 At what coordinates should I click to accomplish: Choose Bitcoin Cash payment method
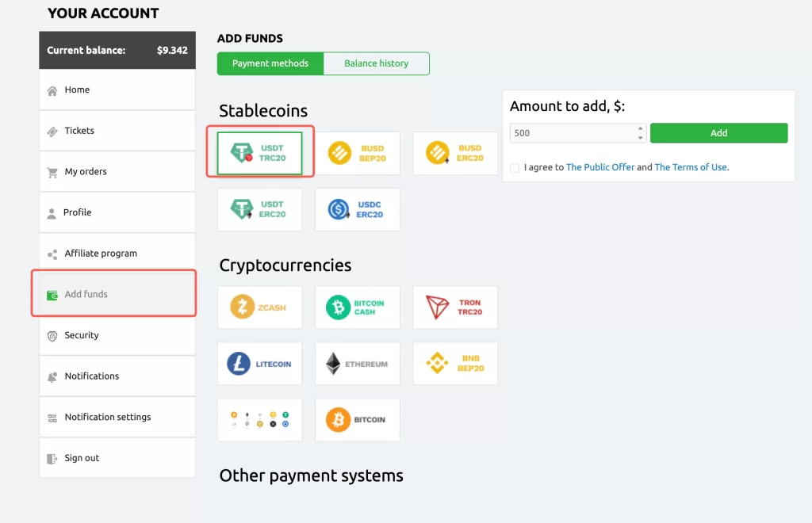tap(358, 307)
